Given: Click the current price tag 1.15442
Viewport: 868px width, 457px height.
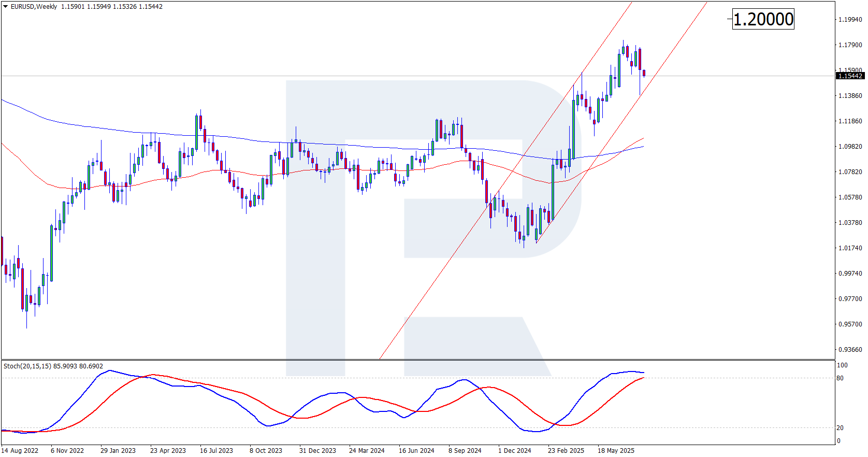Looking at the screenshot, I should [850, 76].
